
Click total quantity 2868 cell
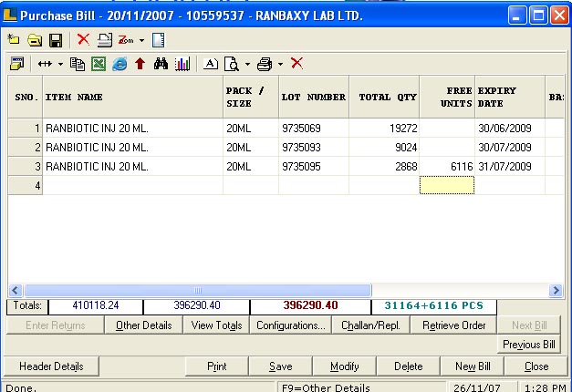(x=384, y=167)
